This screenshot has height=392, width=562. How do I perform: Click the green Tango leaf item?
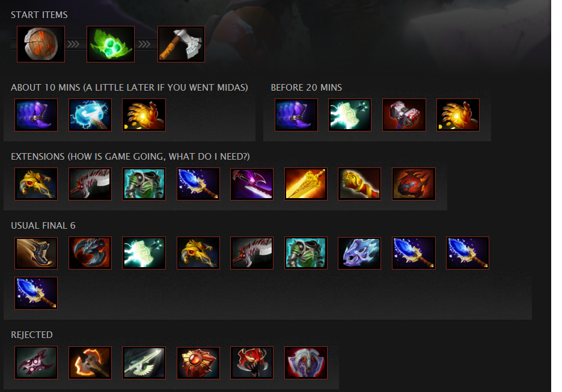[111, 44]
